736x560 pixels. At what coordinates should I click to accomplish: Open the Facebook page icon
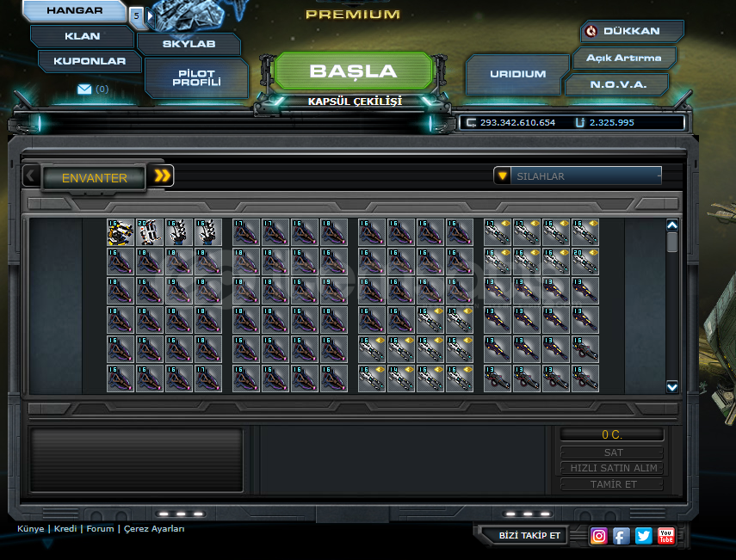(621, 536)
